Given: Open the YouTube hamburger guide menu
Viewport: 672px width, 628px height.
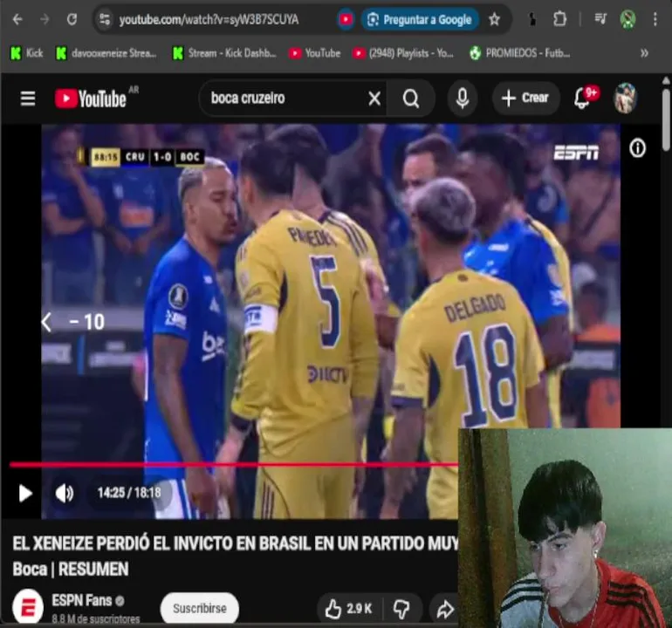Looking at the screenshot, I should point(28,99).
